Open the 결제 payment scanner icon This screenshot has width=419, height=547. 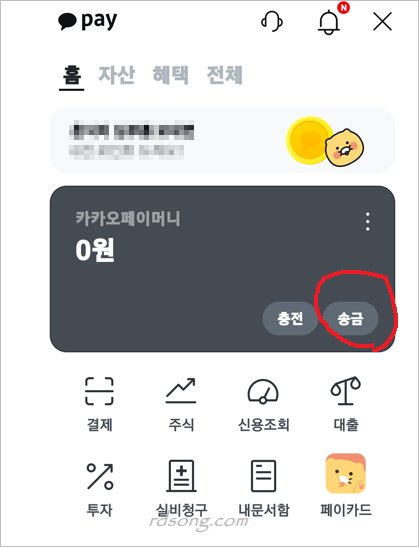pos(99,391)
